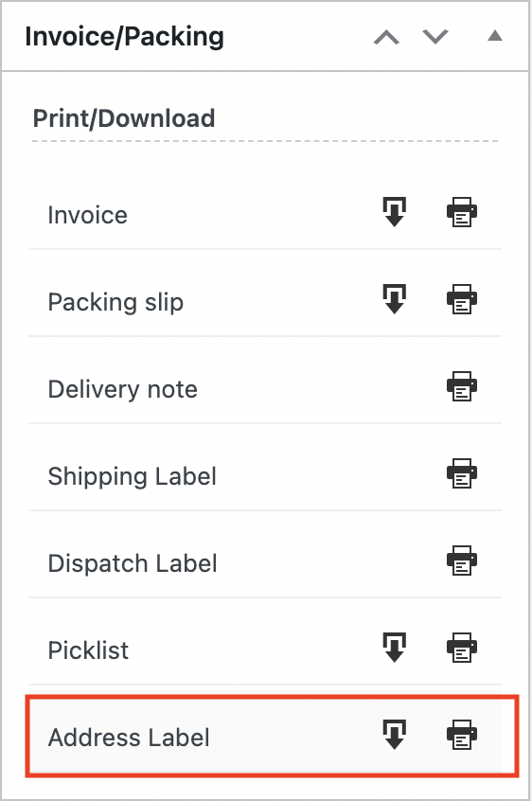This screenshot has width=532, height=801.
Task: Print the Packing slip
Action: 462,299
